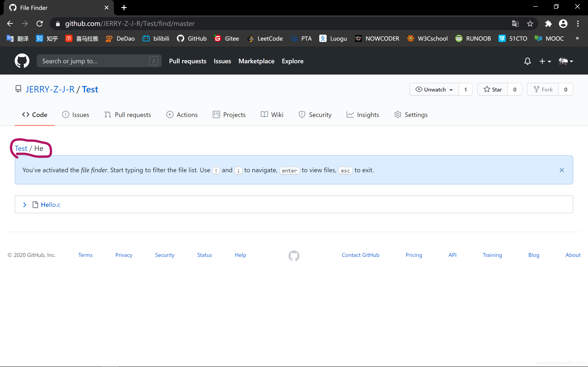Click the footer GitHub mark icon
Screen dimensions: 588x367
[294, 256]
